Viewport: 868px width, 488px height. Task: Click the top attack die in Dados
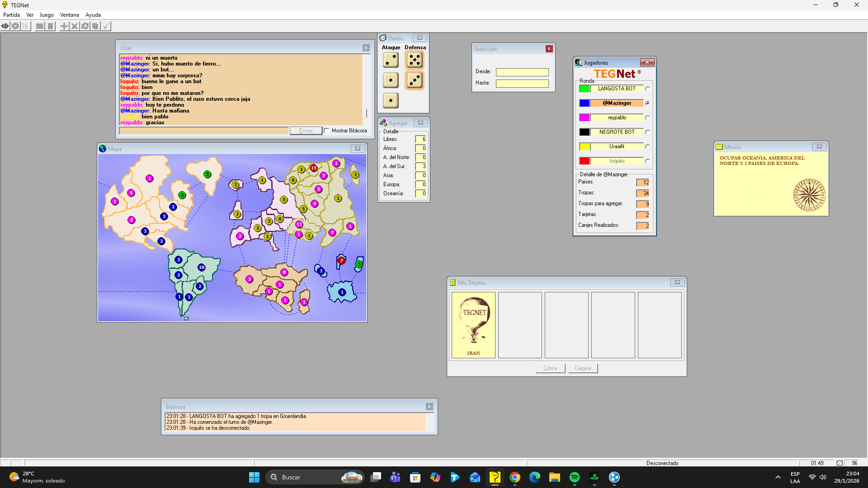point(391,60)
